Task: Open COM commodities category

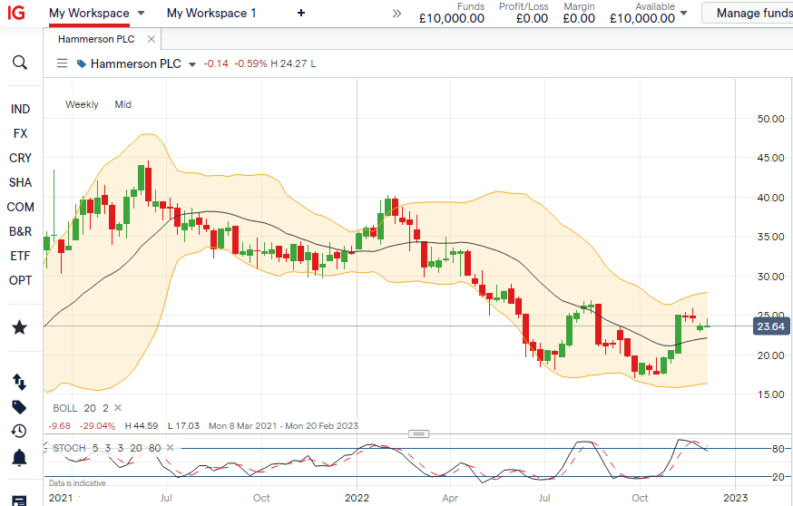Action: pyautogui.click(x=20, y=207)
